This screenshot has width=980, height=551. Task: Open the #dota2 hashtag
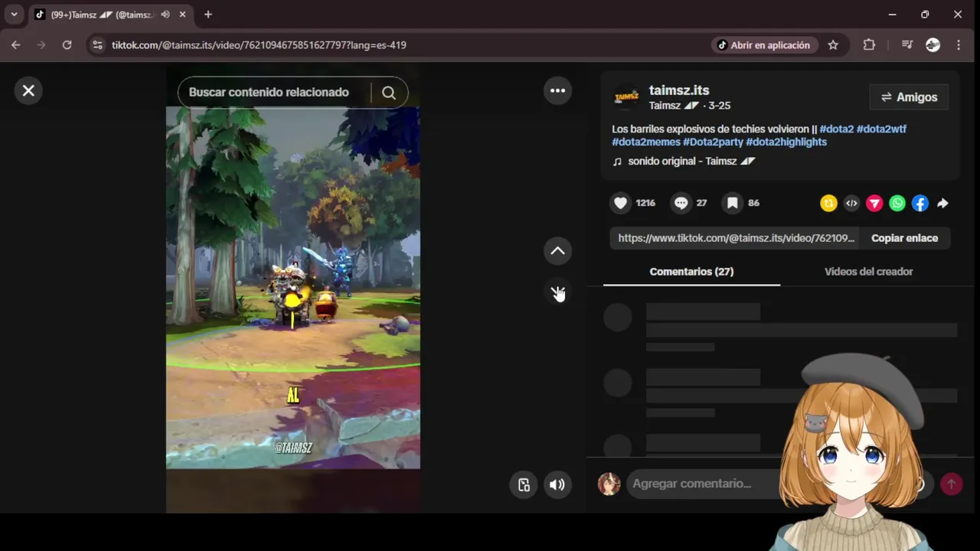pyautogui.click(x=836, y=129)
